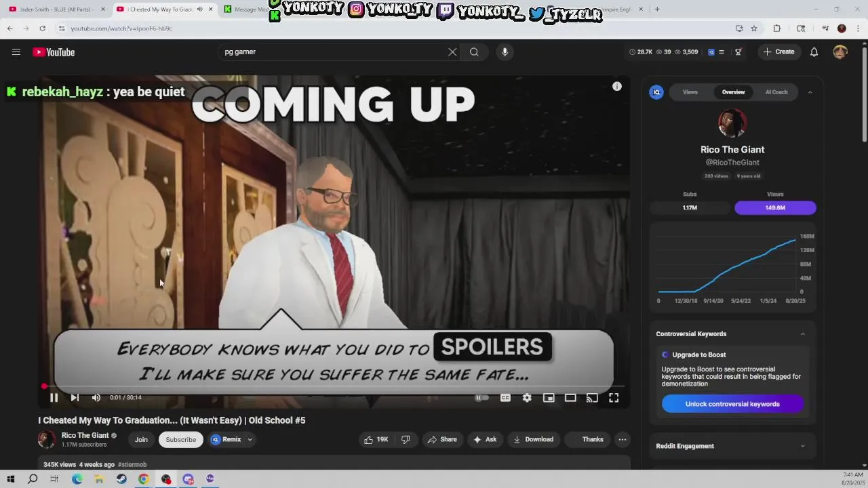
Task: Toggle autoplay switch in player
Action: tap(481, 398)
